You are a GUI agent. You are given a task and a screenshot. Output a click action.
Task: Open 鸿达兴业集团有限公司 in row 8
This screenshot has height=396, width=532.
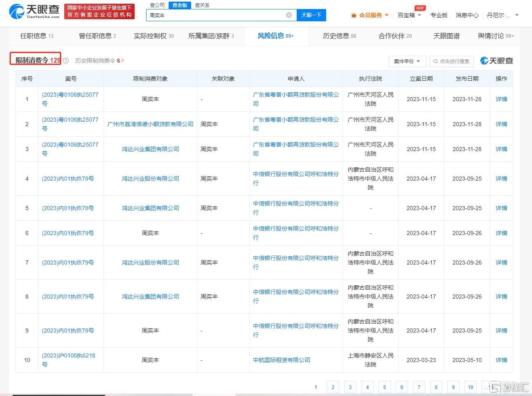coord(150,296)
